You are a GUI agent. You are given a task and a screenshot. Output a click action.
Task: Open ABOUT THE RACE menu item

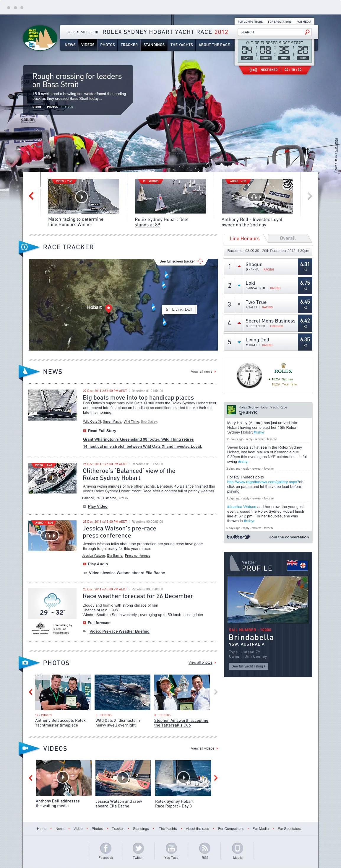click(x=214, y=45)
